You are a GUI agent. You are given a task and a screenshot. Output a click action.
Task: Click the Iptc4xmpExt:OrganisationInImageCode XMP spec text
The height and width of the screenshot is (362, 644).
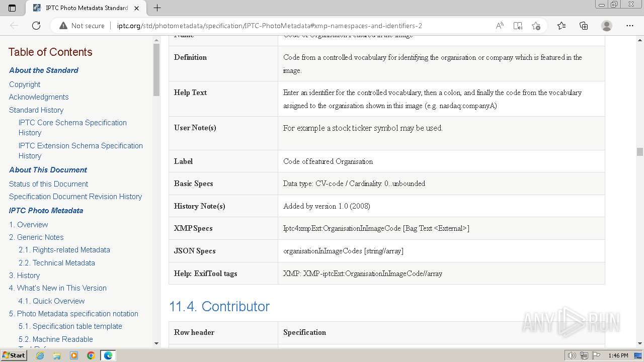(376, 228)
